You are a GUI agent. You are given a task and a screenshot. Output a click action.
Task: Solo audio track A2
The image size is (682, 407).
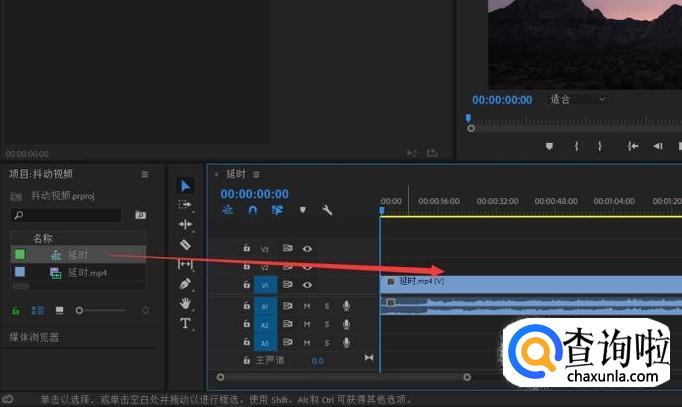coord(326,325)
